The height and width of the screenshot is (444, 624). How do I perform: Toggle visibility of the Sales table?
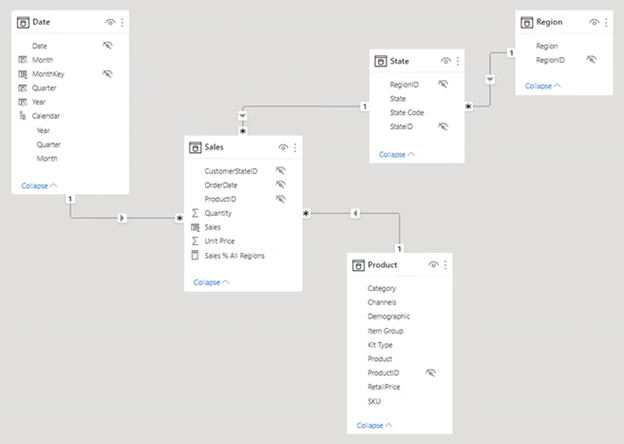point(283,147)
